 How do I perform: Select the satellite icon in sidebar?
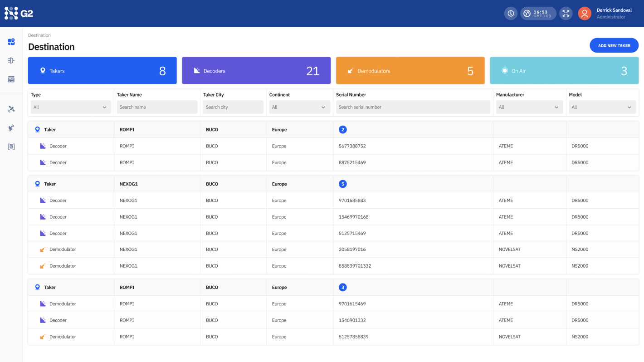pyautogui.click(x=11, y=109)
